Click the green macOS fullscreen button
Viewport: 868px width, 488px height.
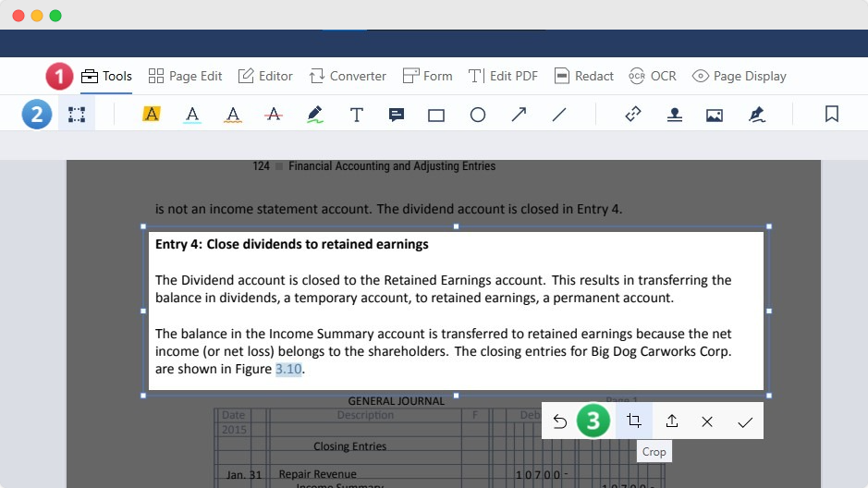(x=55, y=16)
